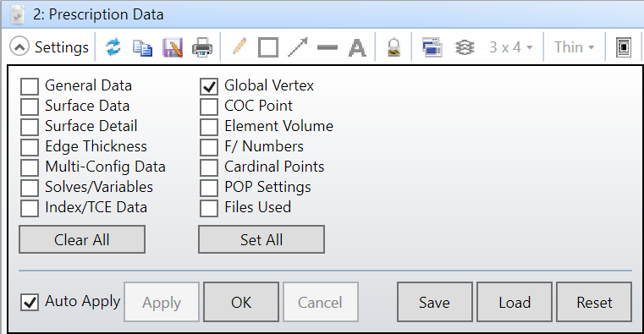Click the Set All button
644x334 pixels.
click(261, 239)
